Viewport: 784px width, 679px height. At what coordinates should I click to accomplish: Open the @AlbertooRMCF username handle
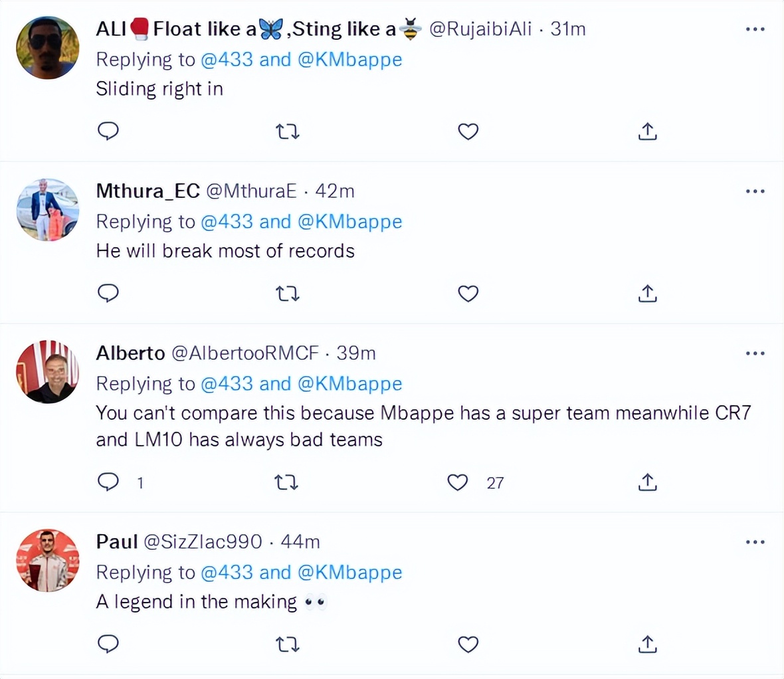click(245, 353)
